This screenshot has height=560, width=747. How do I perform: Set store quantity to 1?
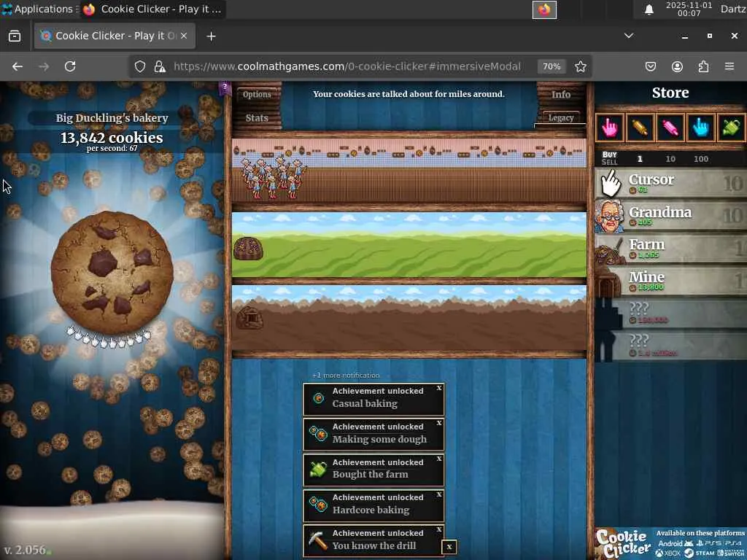[640, 158]
